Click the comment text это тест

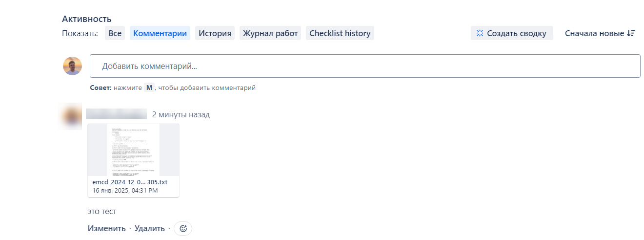pyautogui.click(x=102, y=212)
